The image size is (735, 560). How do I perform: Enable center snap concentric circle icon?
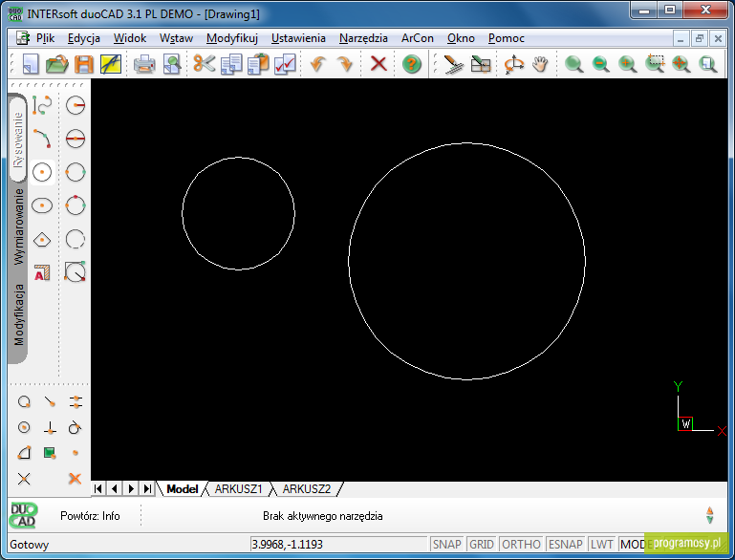pyautogui.click(x=24, y=427)
